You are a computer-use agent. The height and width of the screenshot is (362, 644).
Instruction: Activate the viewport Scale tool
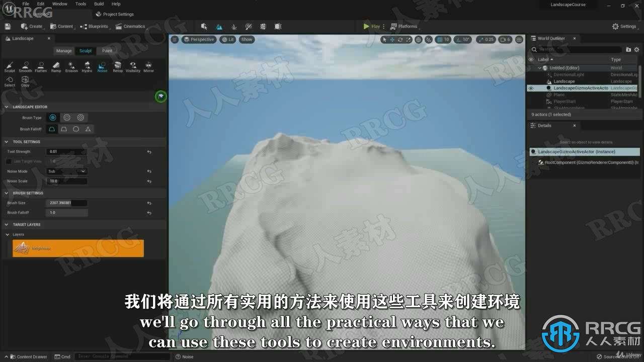408,39
